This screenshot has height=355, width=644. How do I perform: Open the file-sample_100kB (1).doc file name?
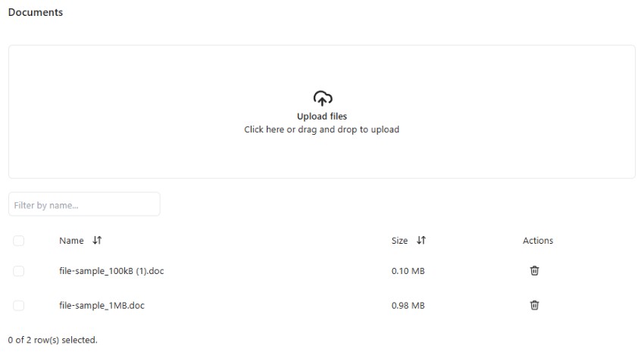pyautogui.click(x=111, y=271)
